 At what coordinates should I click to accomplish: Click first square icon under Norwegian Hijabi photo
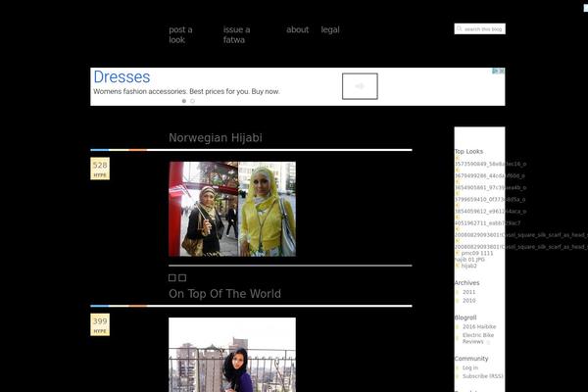coord(172,277)
